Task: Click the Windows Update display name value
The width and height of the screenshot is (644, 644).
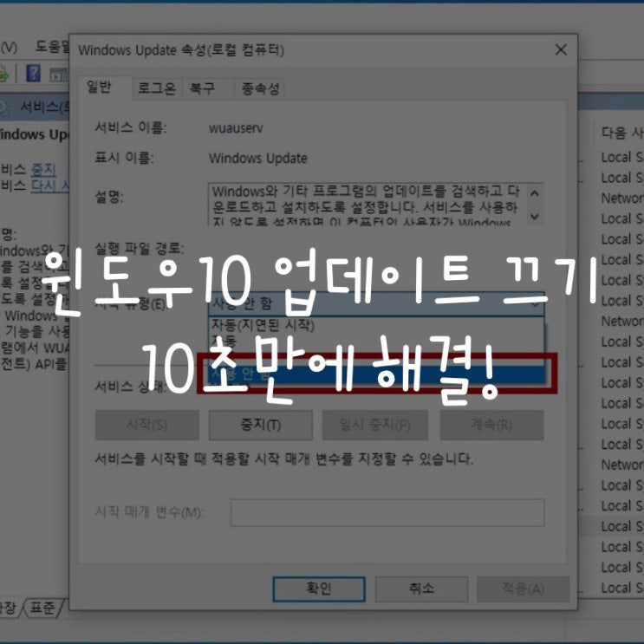Action: point(258,158)
